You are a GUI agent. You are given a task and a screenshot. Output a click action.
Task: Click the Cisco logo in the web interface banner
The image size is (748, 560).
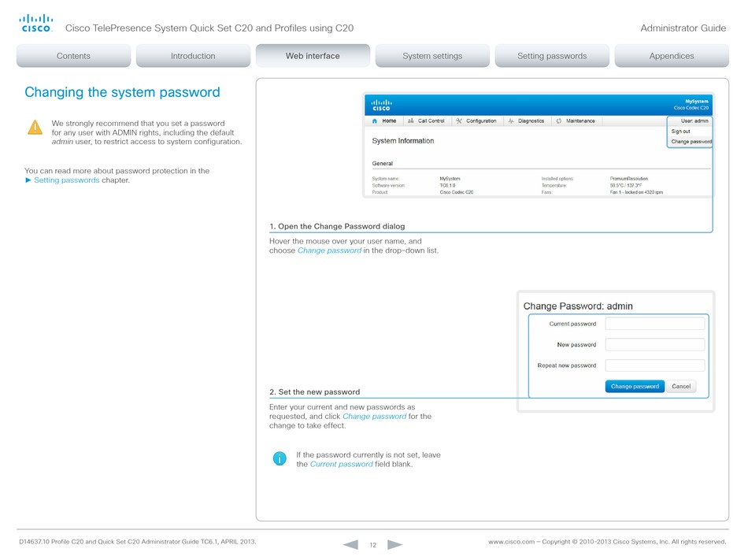[x=381, y=105]
